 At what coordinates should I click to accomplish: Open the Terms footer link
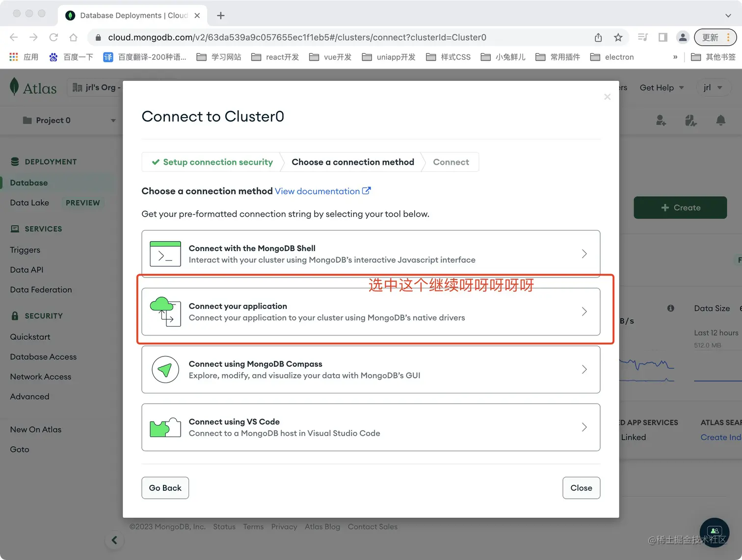pos(253,527)
